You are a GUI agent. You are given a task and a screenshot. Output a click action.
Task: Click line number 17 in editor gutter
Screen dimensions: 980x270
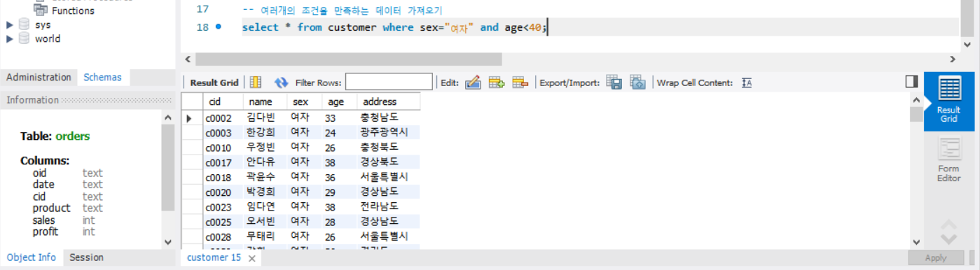point(202,9)
